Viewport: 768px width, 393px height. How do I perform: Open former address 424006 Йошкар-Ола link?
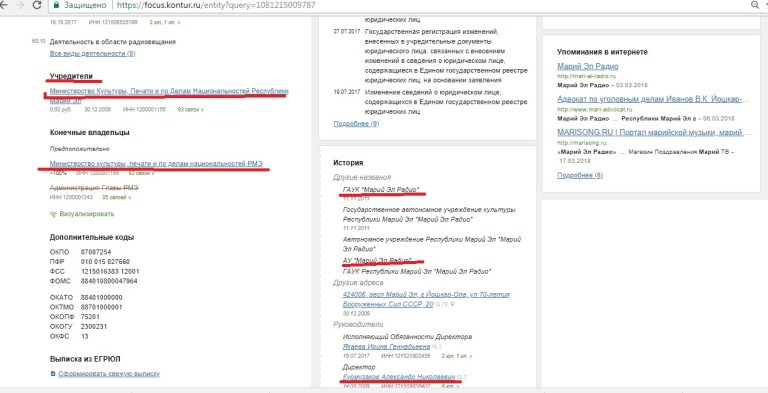click(x=427, y=299)
